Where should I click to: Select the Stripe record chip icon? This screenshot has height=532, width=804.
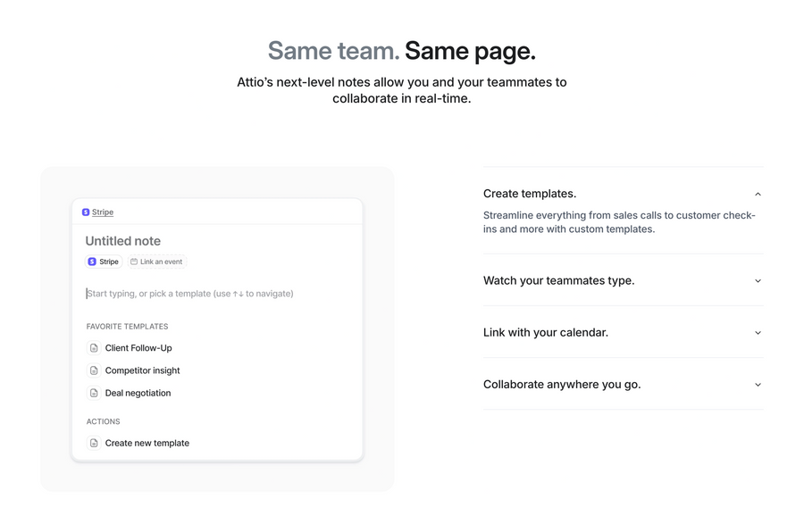point(92,262)
